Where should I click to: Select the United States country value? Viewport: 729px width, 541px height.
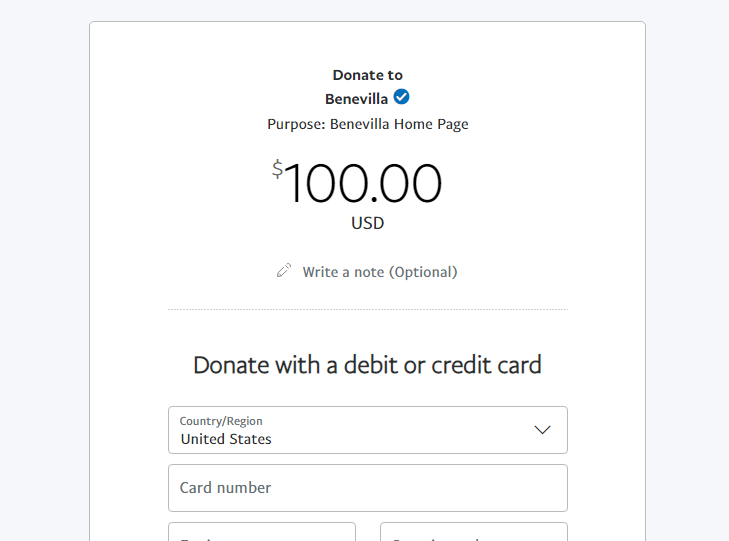tap(226, 439)
